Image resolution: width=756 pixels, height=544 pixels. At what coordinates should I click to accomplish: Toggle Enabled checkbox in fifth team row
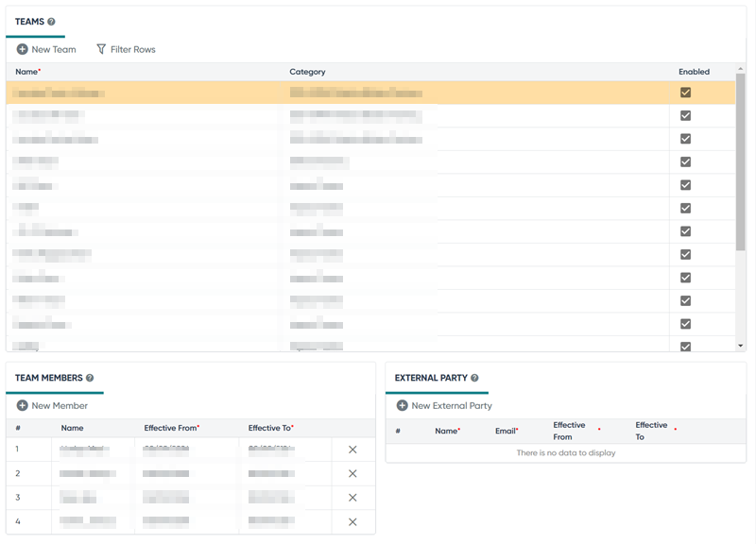pos(685,184)
